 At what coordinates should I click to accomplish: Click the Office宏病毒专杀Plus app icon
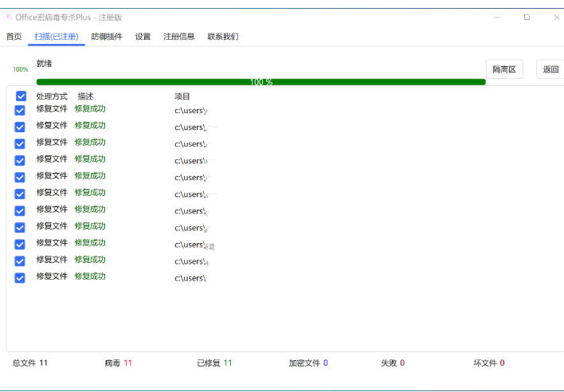pos(10,18)
